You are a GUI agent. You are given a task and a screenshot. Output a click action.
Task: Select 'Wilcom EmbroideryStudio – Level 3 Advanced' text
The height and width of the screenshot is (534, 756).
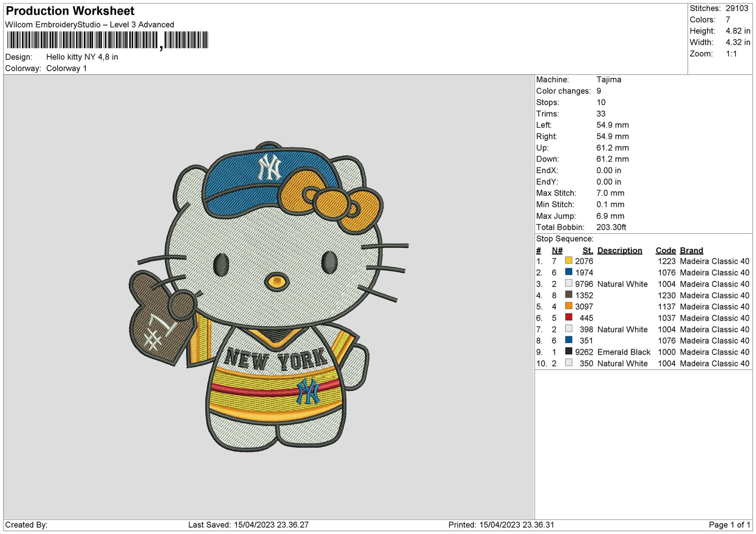pos(89,25)
